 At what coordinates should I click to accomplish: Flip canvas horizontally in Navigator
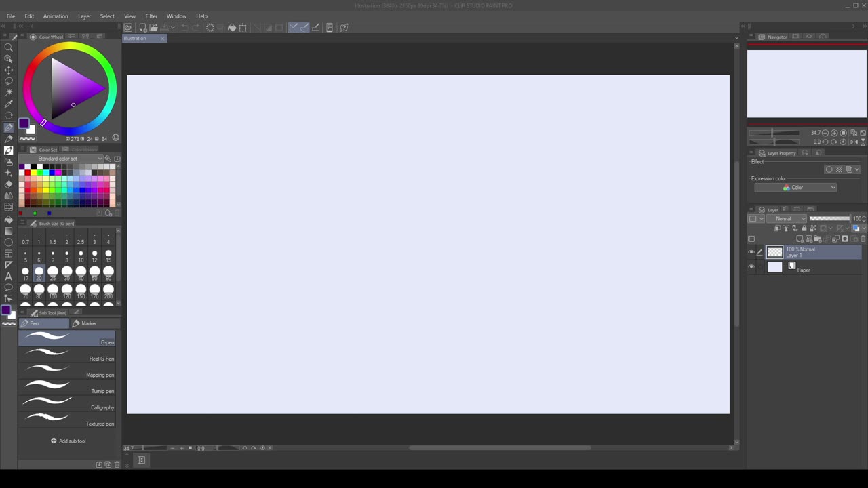[853, 142]
